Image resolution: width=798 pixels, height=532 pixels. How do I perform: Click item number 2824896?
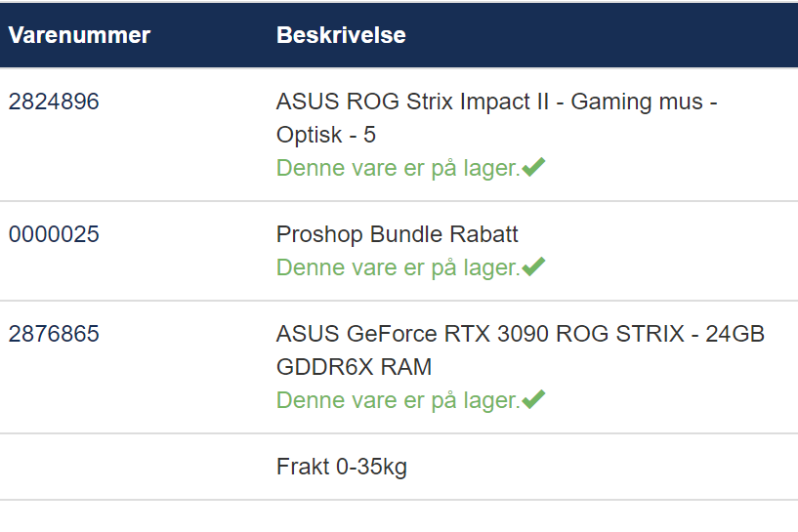tap(54, 102)
